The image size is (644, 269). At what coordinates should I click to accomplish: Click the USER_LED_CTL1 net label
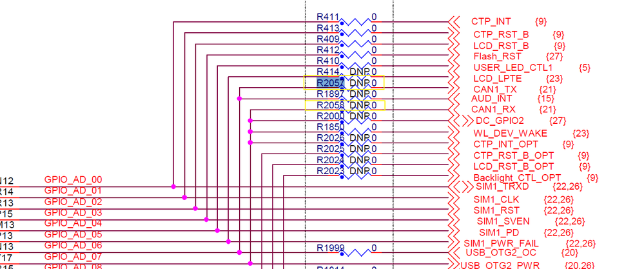(x=512, y=67)
